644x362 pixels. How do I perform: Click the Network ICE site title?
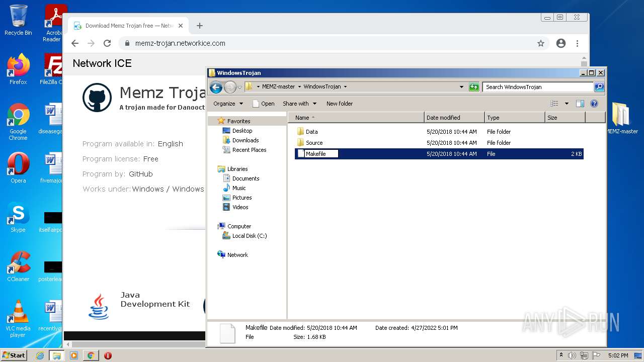(102, 63)
